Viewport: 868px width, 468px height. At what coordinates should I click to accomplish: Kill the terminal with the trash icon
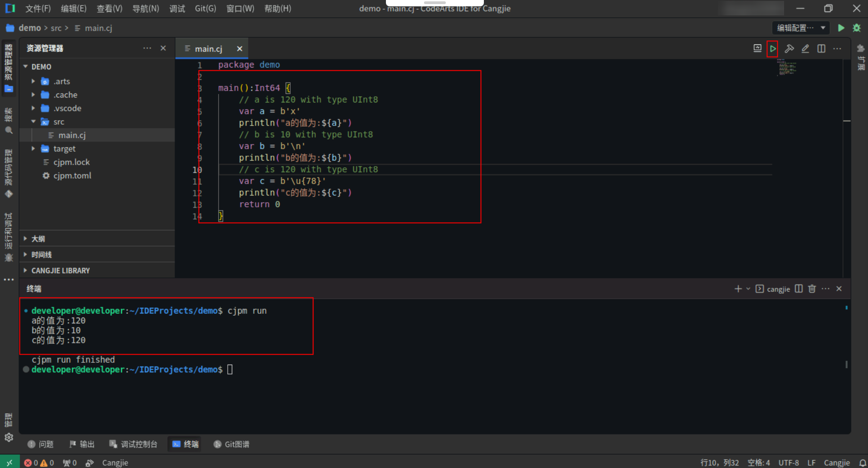[812, 289]
